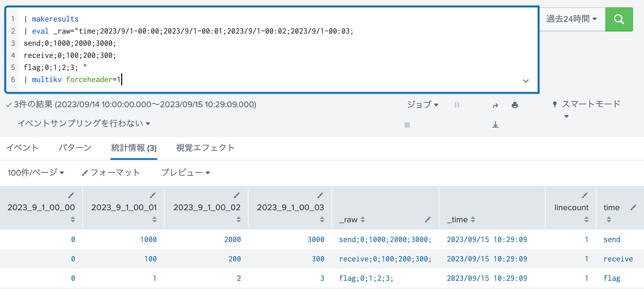Export results with the download icon
Image resolution: width=644 pixels, height=292 pixels.
(x=496, y=125)
